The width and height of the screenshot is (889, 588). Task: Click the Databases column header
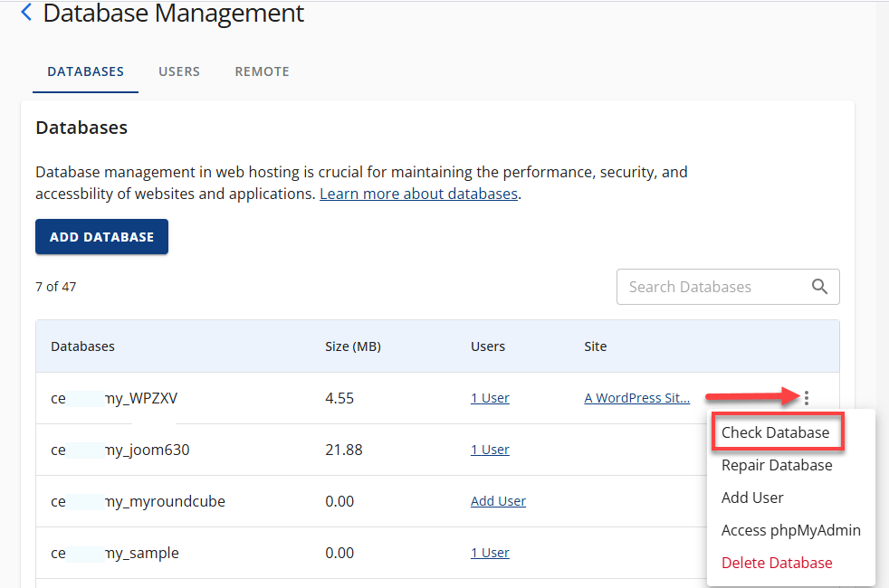click(x=82, y=346)
